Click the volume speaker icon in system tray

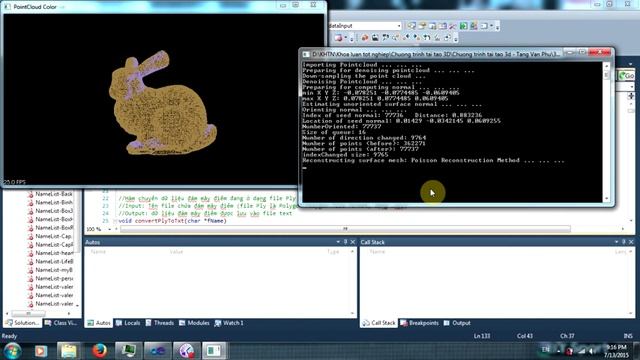coord(591,351)
